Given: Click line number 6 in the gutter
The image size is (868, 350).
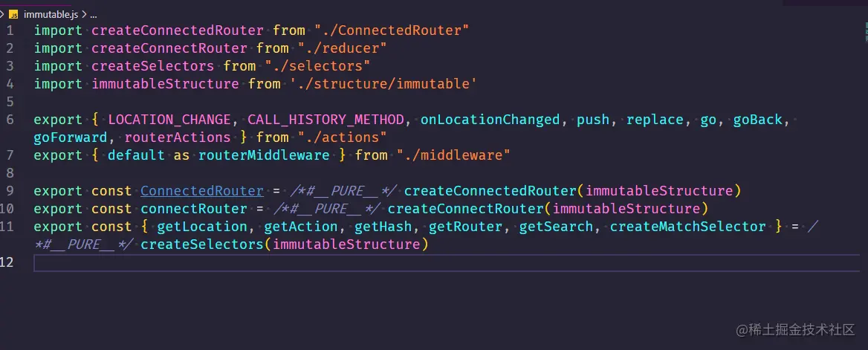Looking at the screenshot, I should click(x=10, y=120).
